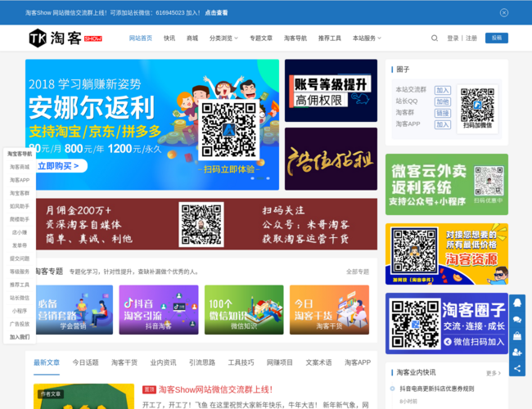Click the shopping bag icon in floating bar
Screen dimensions: 532x409
click(517, 335)
